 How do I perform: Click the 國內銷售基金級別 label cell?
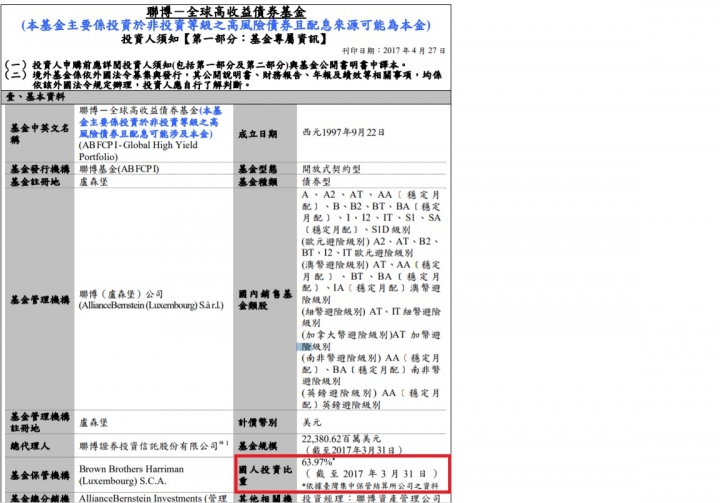[x=265, y=300]
